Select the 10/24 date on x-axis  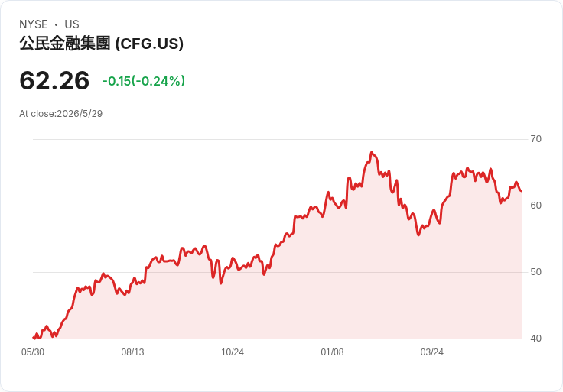pos(233,352)
